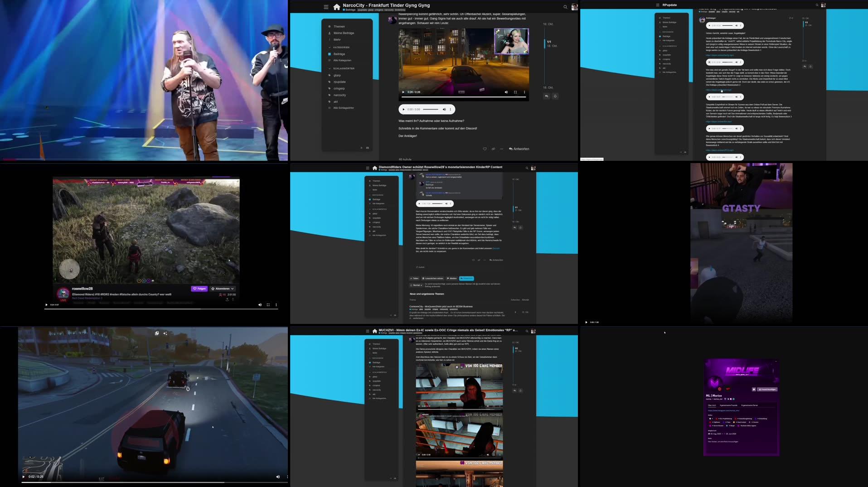Go to forum home from NarcoCity header
Viewport: 868px width, 487px height.
click(x=336, y=7)
